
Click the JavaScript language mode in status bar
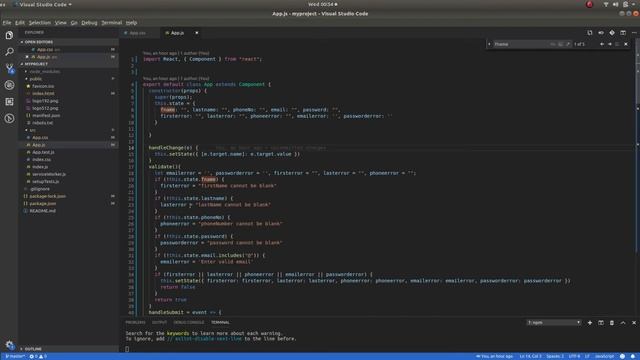pyautogui.click(x=604, y=356)
